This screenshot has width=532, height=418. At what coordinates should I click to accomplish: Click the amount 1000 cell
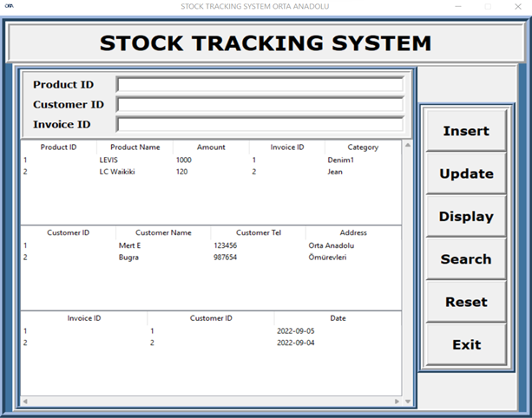pyautogui.click(x=184, y=160)
